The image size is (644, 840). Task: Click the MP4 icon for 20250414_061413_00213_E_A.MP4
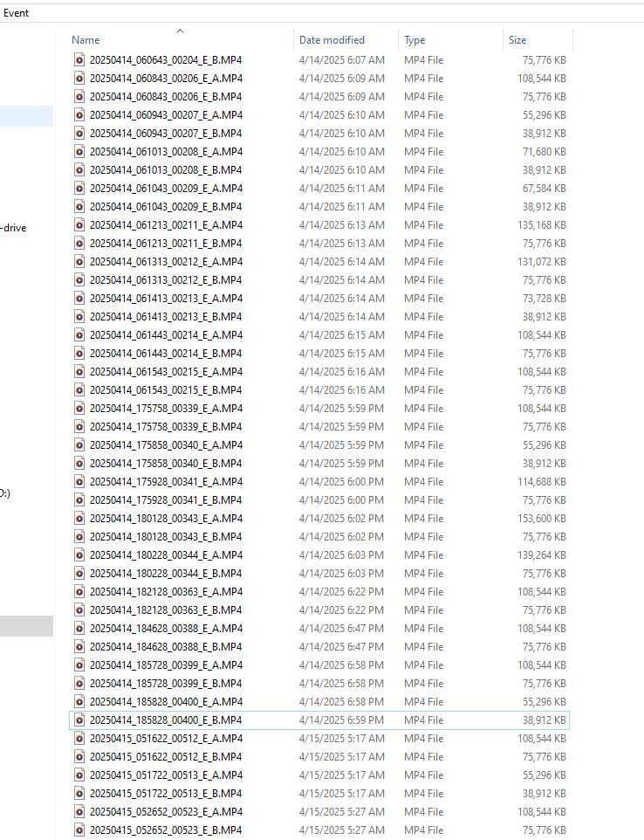coord(79,299)
